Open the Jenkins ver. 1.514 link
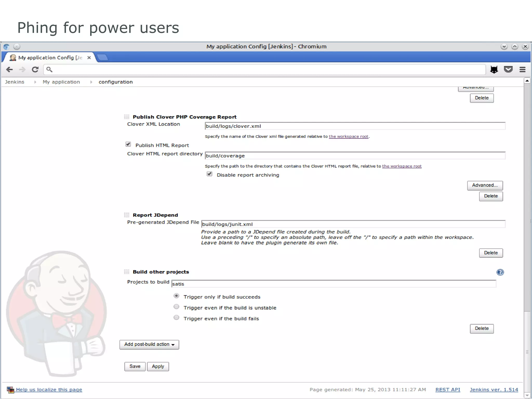The width and height of the screenshot is (532, 399). [x=494, y=390]
